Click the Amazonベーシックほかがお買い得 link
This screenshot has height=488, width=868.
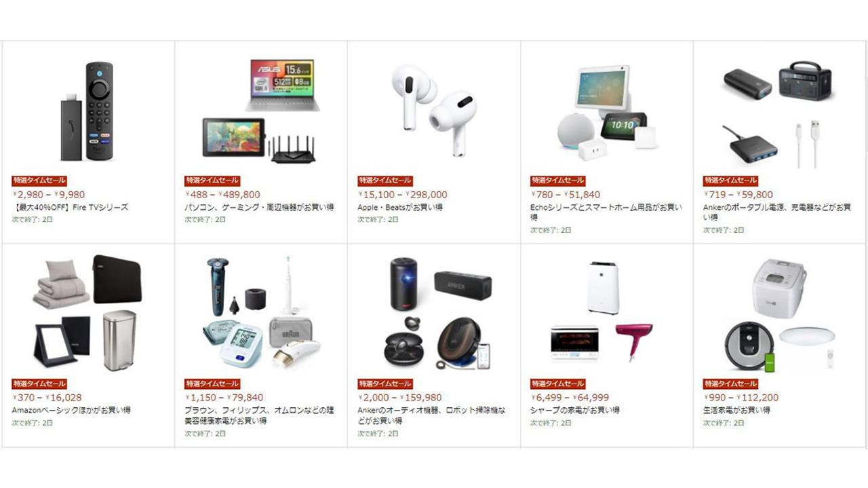[71, 410]
